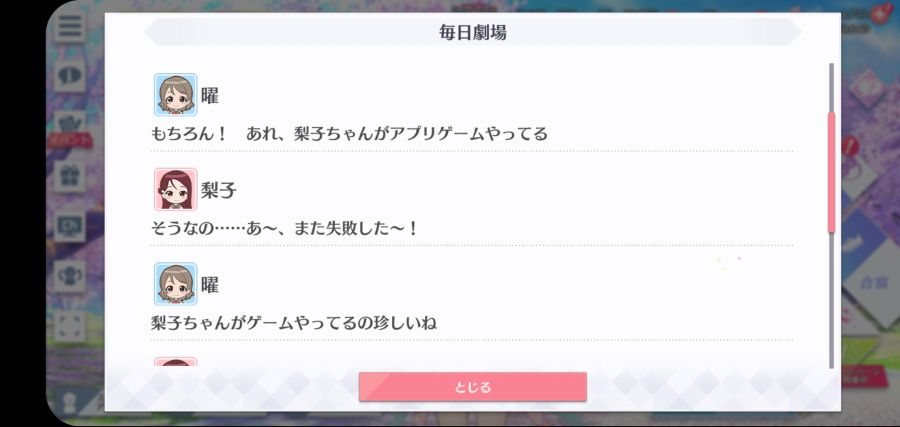This screenshot has width=900, height=427.
Task: Click Riko's avatar next to 梨子 name
Action: pyautogui.click(x=176, y=189)
